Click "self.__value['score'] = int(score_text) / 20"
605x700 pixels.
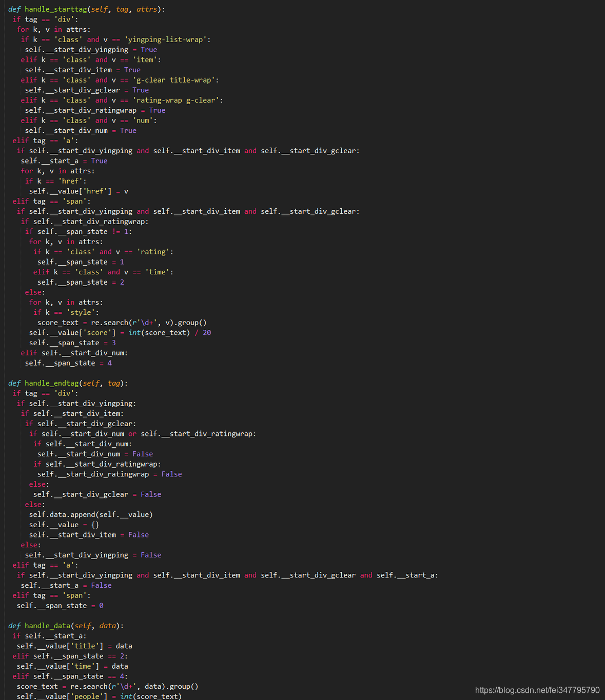tap(120, 333)
